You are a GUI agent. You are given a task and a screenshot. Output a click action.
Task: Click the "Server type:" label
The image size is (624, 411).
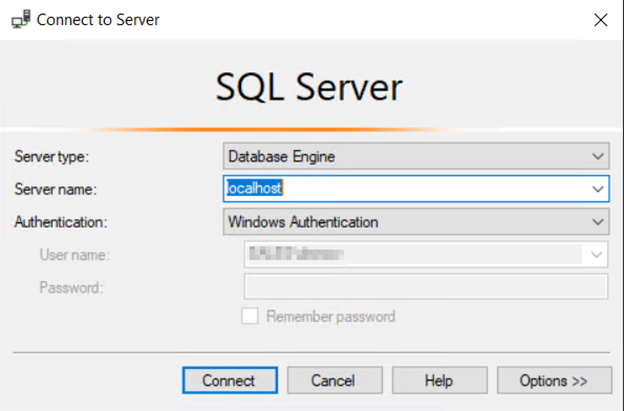coord(51,156)
